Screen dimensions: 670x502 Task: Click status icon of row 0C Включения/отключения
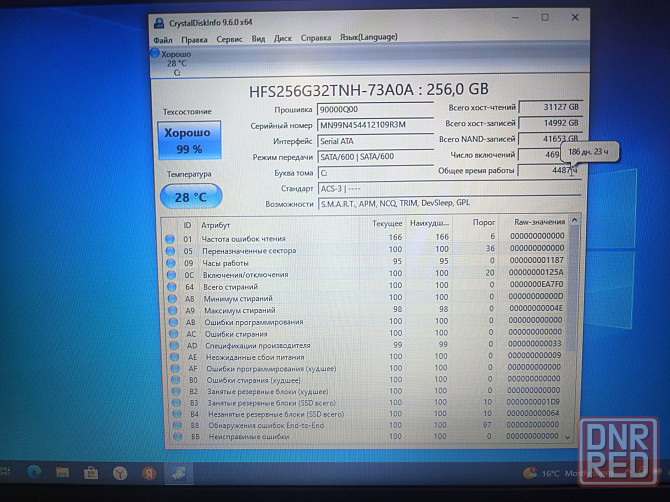tap(171, 275)
